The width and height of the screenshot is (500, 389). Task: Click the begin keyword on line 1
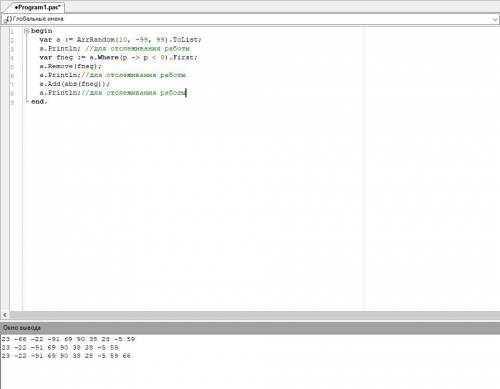coord(42,31)
